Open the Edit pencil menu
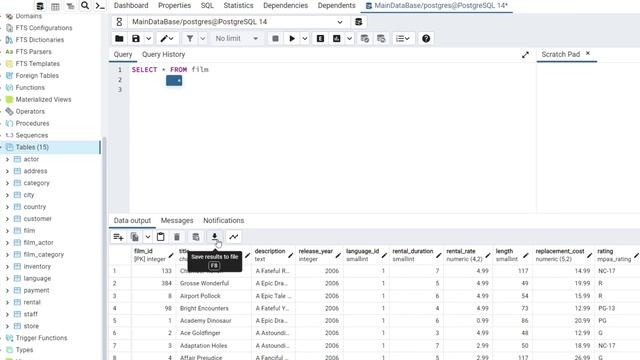The height and width of the screenshot is (360, 640). tap(167, 38)
